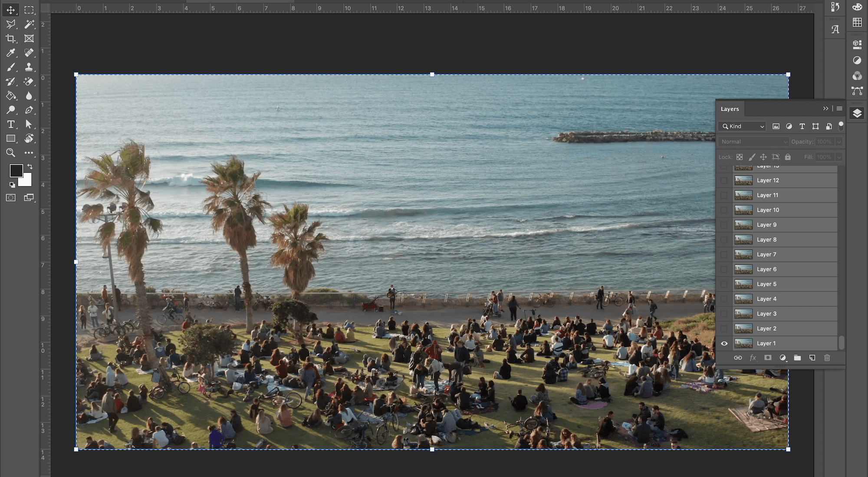Select the Lasso tool
This screenshot has width=868, height=477.
pyautogui.click(x=10, y=23)
